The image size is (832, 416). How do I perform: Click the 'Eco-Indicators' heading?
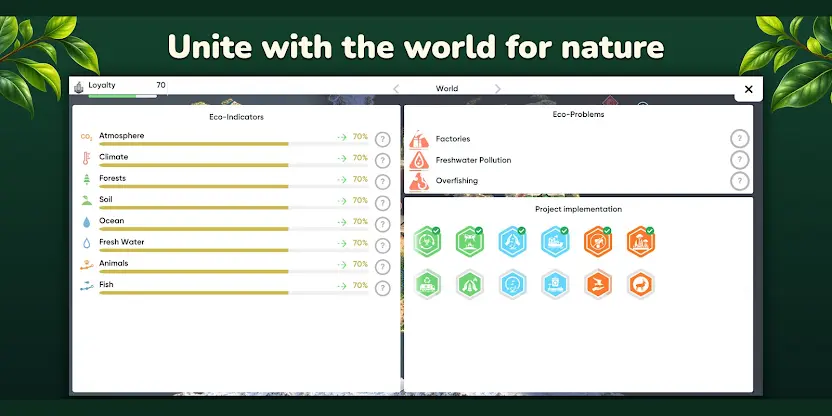pyautogui.click(x=236, y=117)
